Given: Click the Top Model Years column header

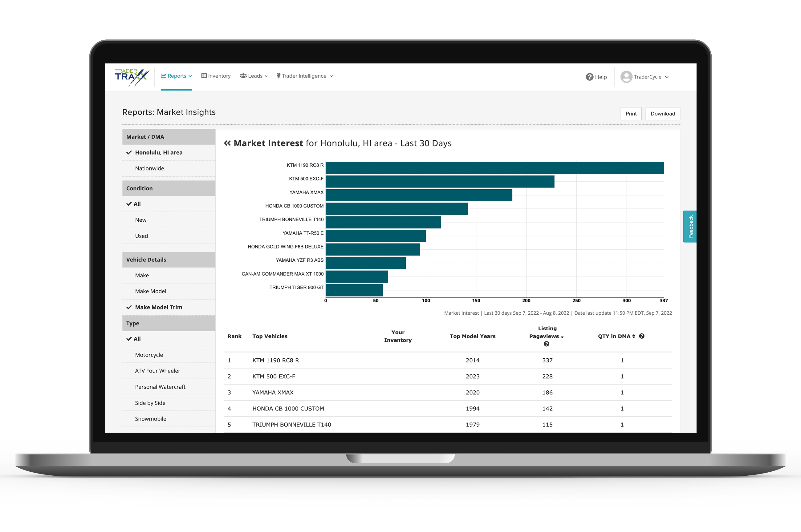Looking at the screenshot, I should click(473, 336).
